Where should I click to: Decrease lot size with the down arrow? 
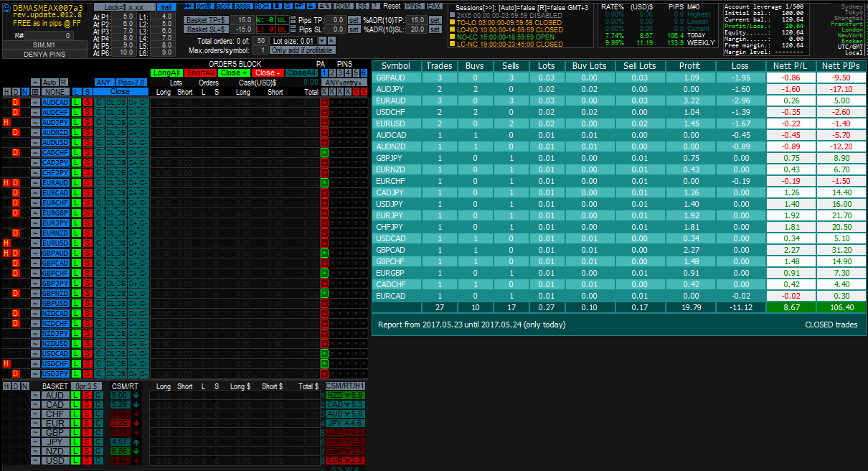point(322,40)
